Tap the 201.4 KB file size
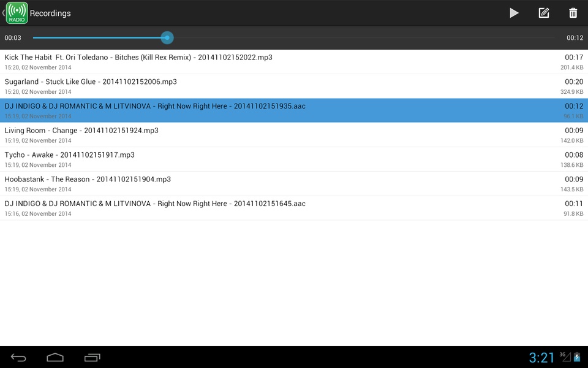This screenshot has height=368, width=588. 572,67
